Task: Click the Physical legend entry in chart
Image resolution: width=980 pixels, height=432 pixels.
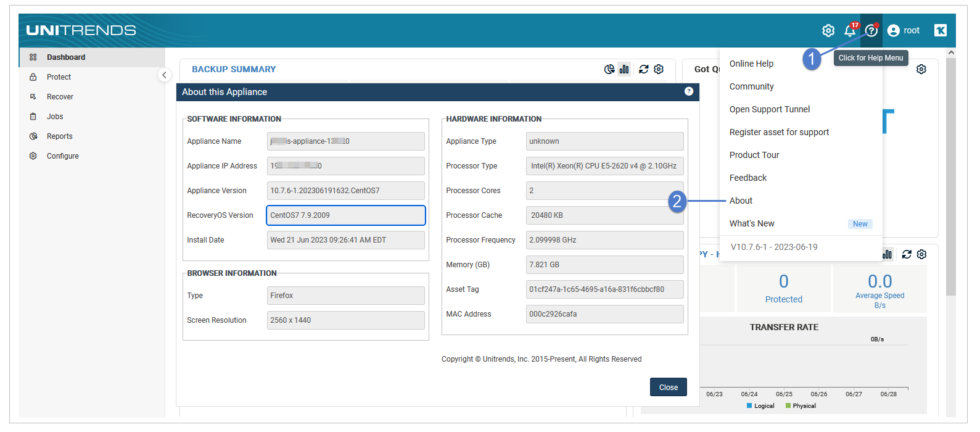Action: (x=801, y=405)
